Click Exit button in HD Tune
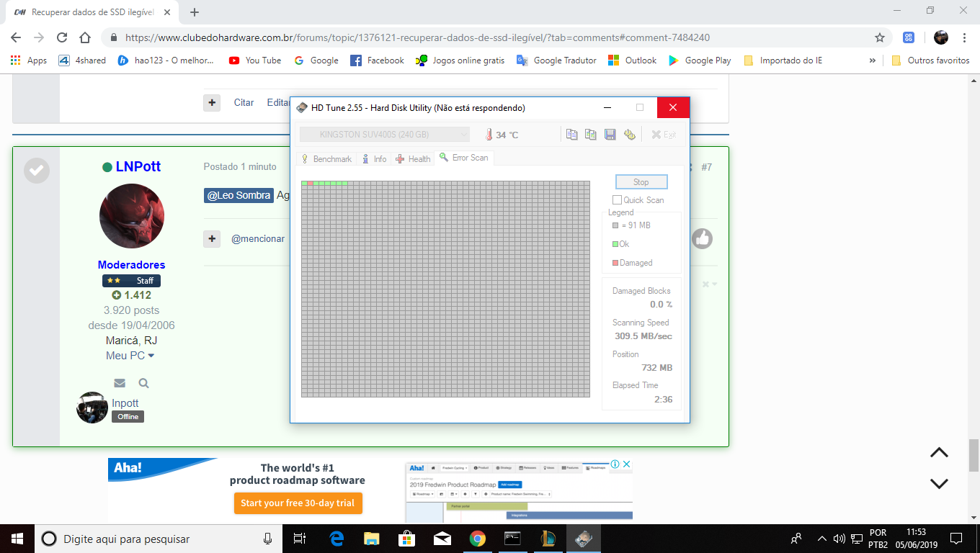This screenshot has height=553, width=980. click(x=664, y=135)
